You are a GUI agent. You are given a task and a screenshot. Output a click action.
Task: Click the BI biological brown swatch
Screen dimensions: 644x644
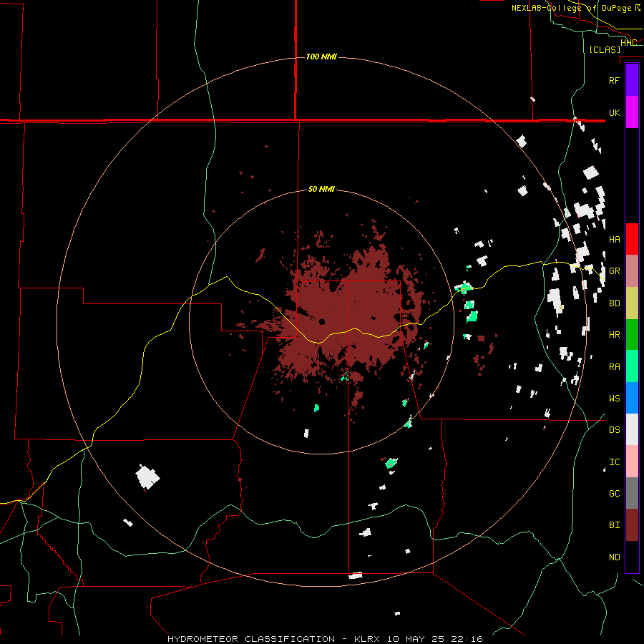[632, 525]
